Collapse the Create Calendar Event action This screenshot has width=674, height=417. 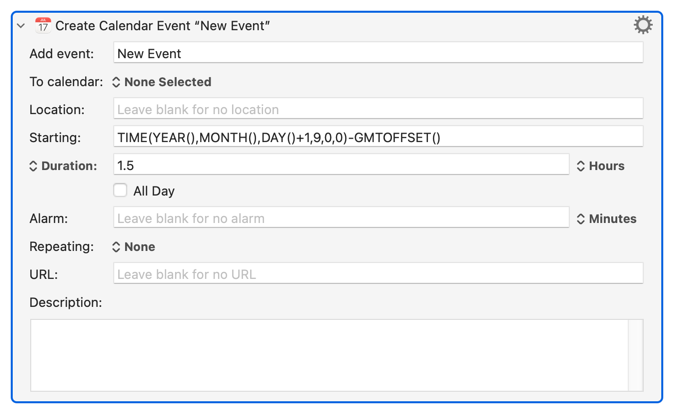tap(21, 26)
